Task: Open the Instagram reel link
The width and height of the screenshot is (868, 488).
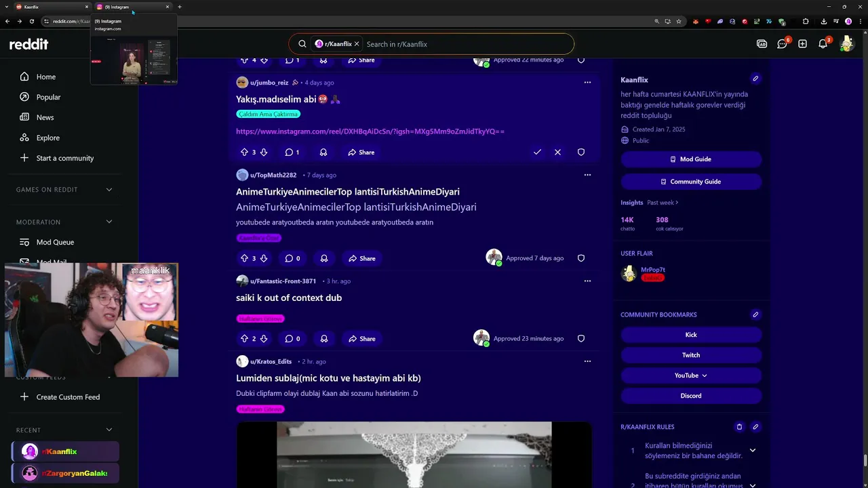Action: [x=370, y=131]
